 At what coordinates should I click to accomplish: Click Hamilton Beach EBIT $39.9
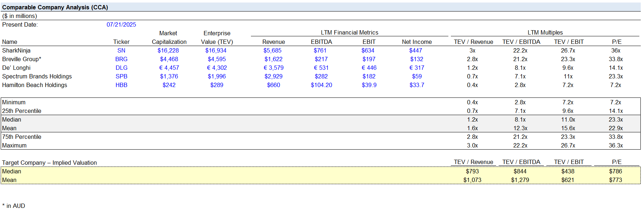(369, 85)
